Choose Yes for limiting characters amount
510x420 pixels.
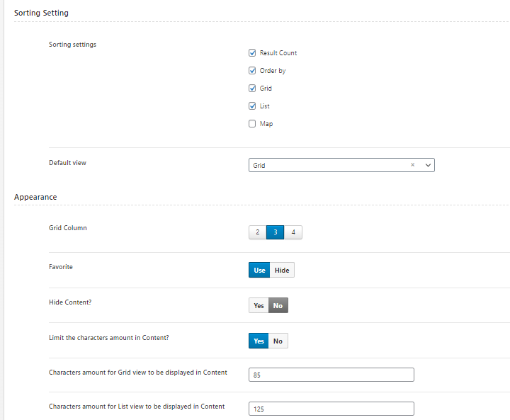pos(259,341)
